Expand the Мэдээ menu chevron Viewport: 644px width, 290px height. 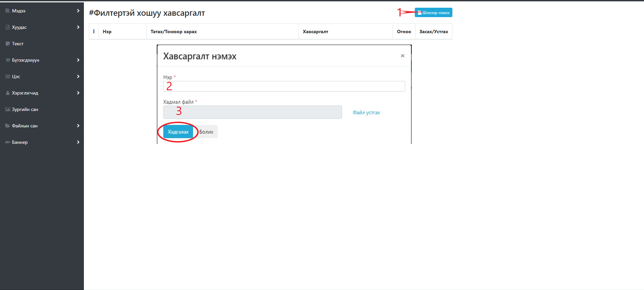pos(78,11)
